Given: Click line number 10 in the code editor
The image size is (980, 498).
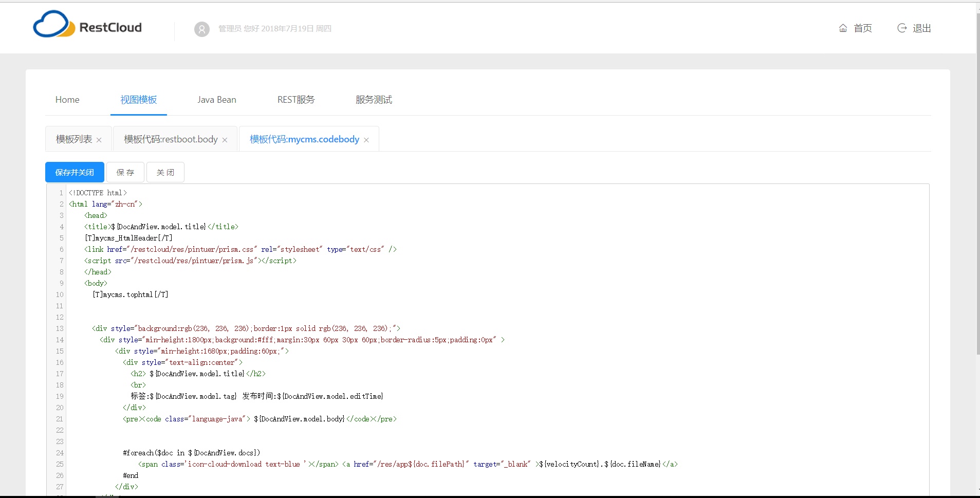Looking at the screenshot, I should pyautogui.click(x=59, y=294).
